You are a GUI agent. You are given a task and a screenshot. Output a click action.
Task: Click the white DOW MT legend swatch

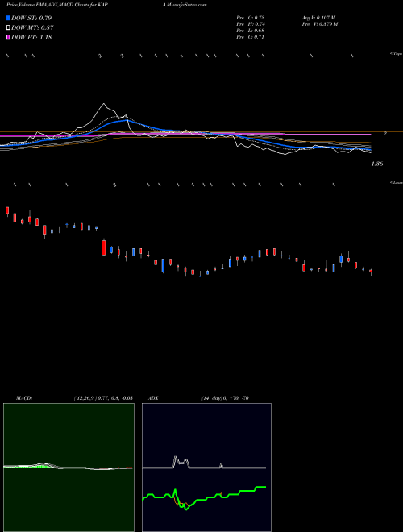coord(8,28)
